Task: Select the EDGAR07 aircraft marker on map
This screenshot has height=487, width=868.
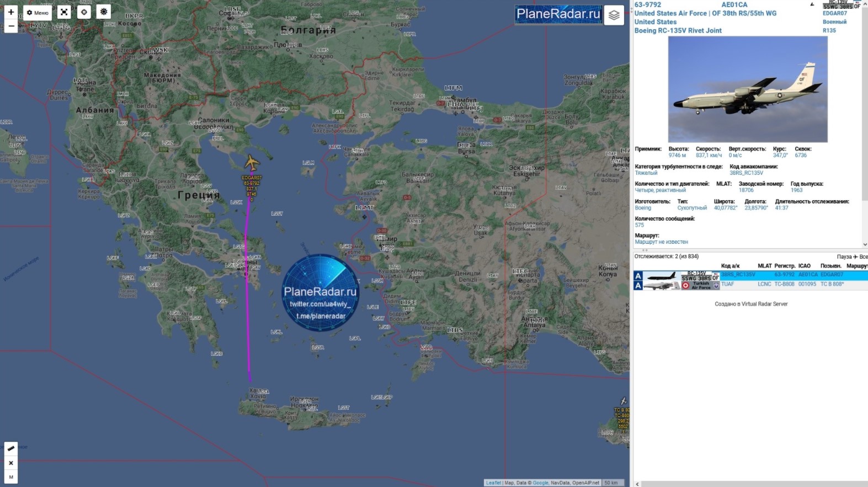Action: pyautogui.click(x=252, y=163)
